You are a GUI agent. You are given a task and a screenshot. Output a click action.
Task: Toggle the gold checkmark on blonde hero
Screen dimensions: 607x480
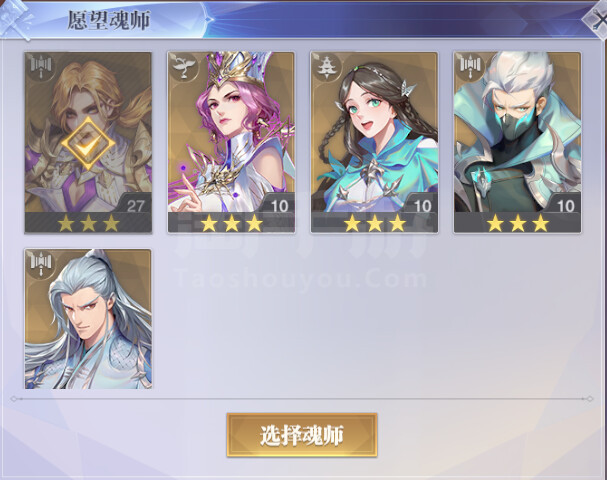[88, 144]
